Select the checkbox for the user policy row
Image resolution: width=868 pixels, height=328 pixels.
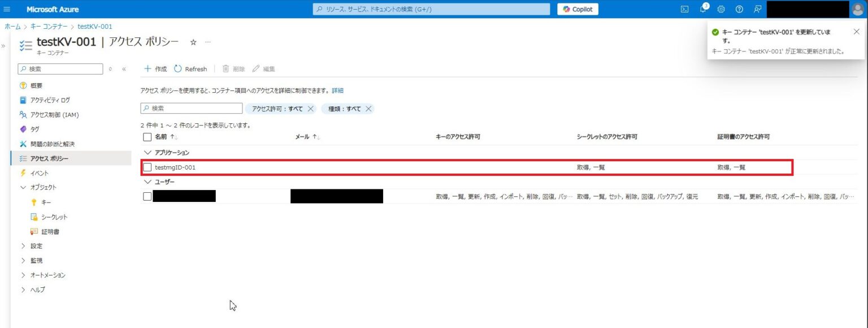tap(147, 196)
